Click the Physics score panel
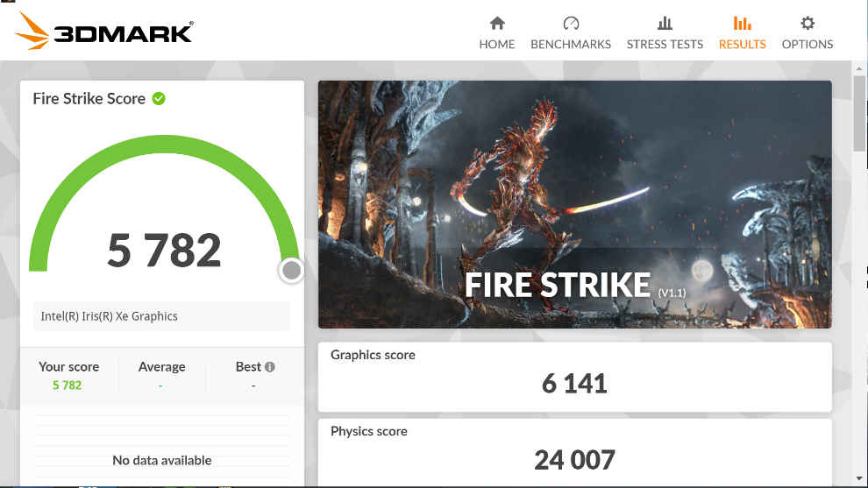This screenshot has width=868, height=488. (x=574, y=453)
